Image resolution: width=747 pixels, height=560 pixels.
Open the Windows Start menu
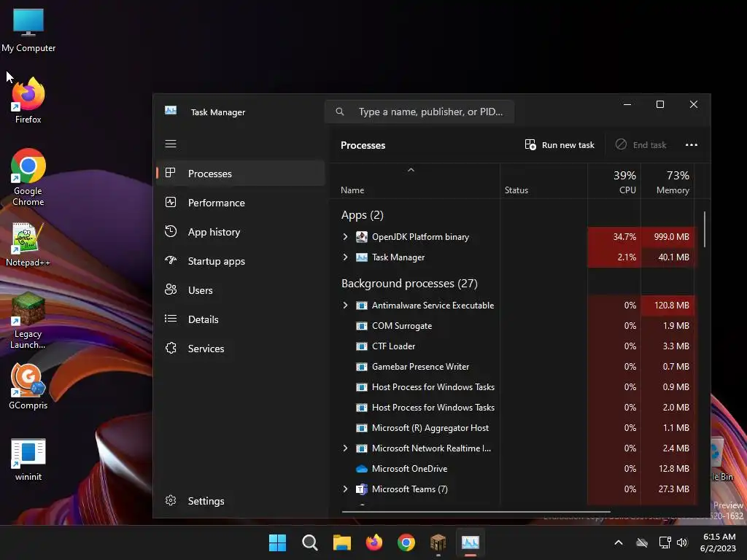click(x=277, y=542)
